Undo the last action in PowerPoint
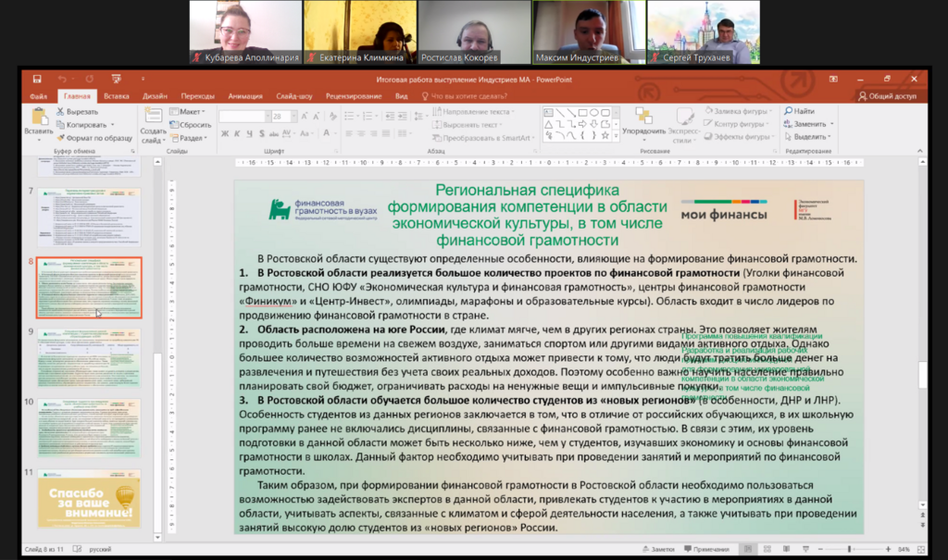948x560 pixels. [62, 80]
